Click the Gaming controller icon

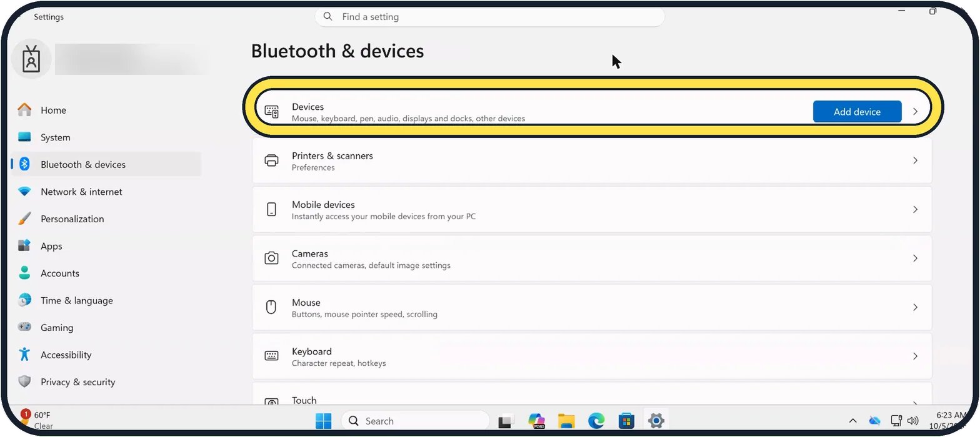pyautogui.click(x=24, y=327)
